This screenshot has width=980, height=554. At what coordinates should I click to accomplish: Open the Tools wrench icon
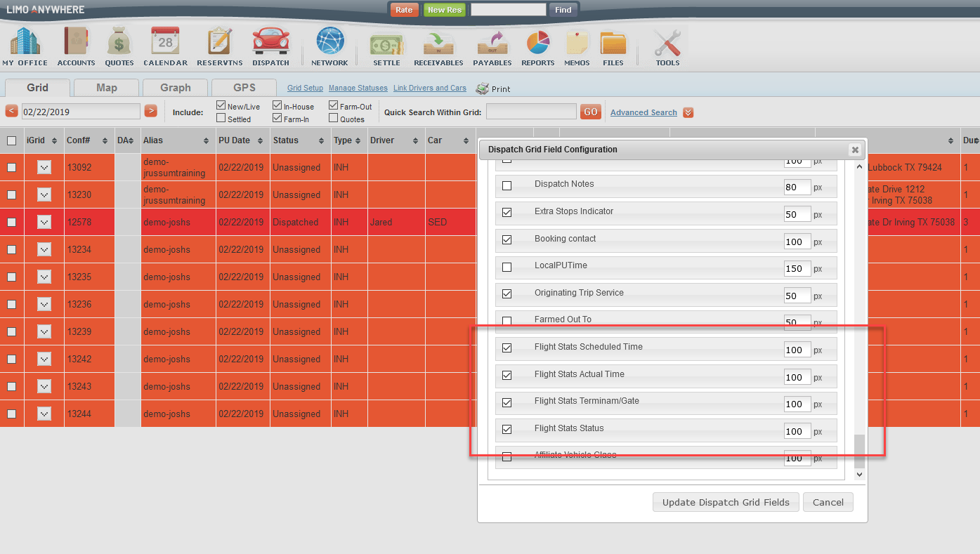click(x=667, y=45)
